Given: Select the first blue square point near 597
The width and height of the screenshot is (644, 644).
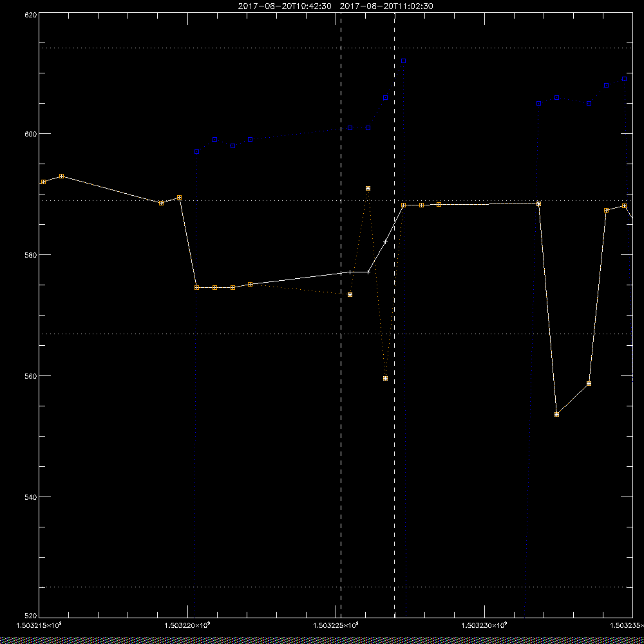Looking at the screenshot, I should (196, 152).
